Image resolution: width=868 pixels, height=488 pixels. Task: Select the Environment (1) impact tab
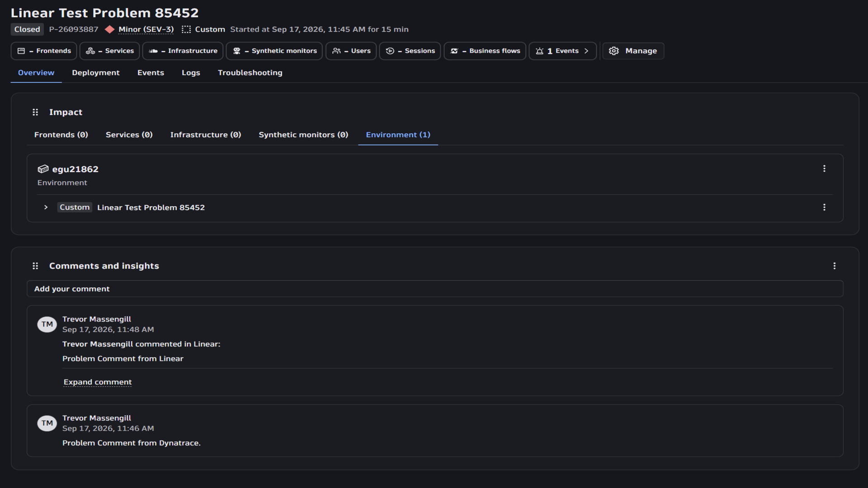pos(398,135)
